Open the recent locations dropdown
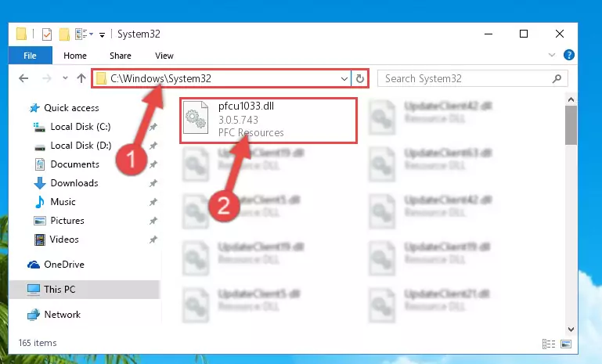This screenshot has width=602, height=364. pyautogui.click(x=65, y=78)
